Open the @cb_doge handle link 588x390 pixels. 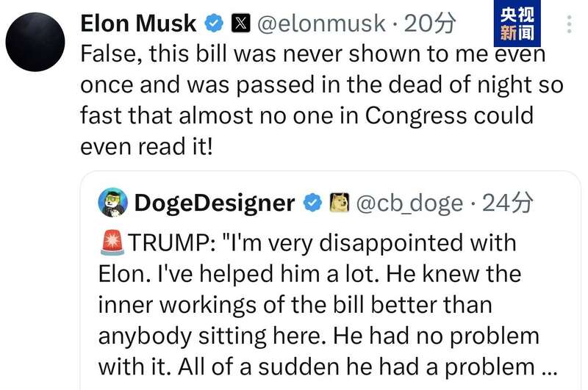coord(410,202)
